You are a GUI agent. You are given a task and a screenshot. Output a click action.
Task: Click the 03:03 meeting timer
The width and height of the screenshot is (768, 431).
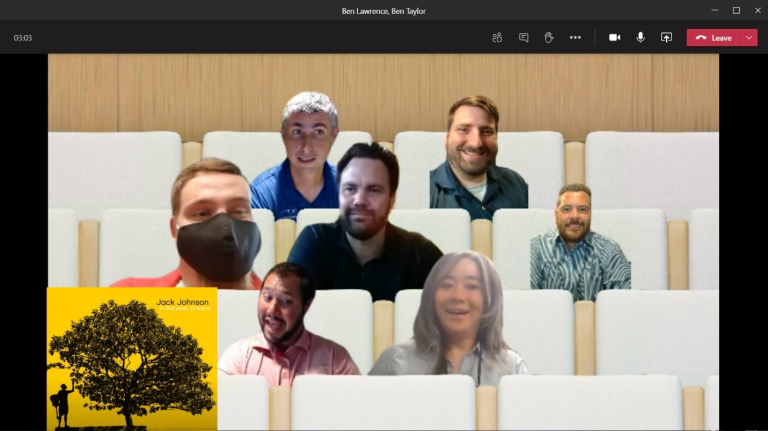click(x=23, y=37)
